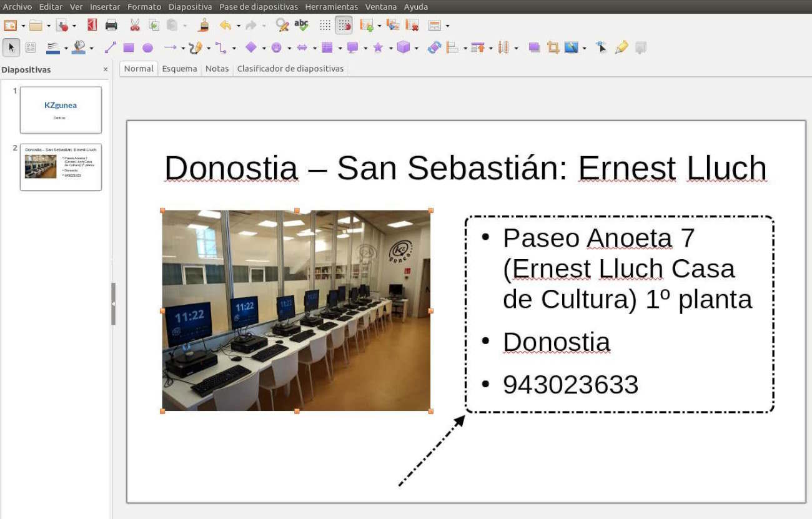Expand New presentation dropdown arrow
This screenshot has width=812, height=519.
coord(23,26)
